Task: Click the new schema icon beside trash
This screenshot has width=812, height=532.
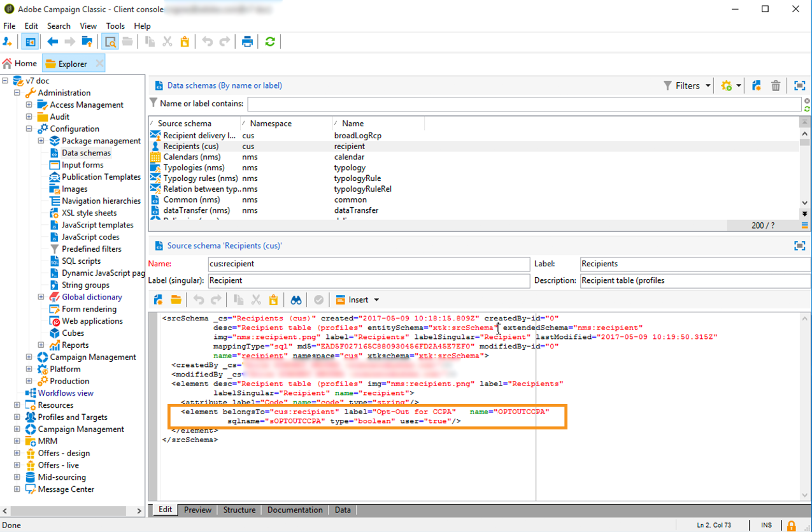Action: 757,86
